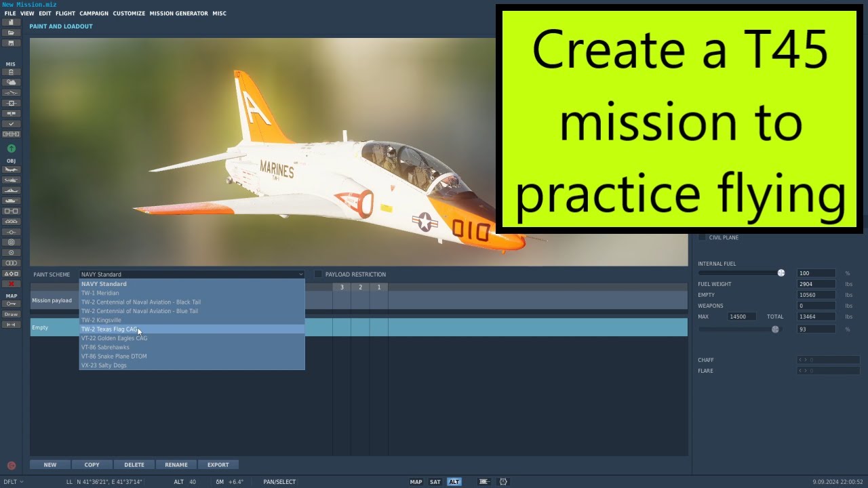
Task: Switch to MAP view mode
Action: [x=416, y=482]
